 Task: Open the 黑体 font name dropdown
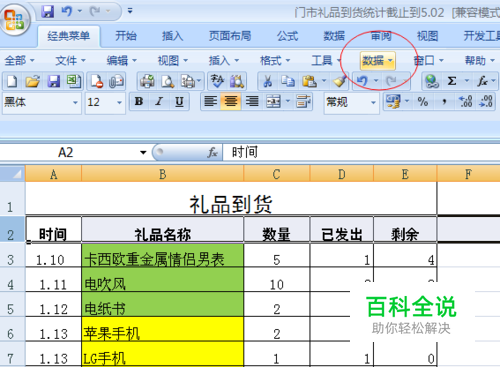click(x=75, y=103)
